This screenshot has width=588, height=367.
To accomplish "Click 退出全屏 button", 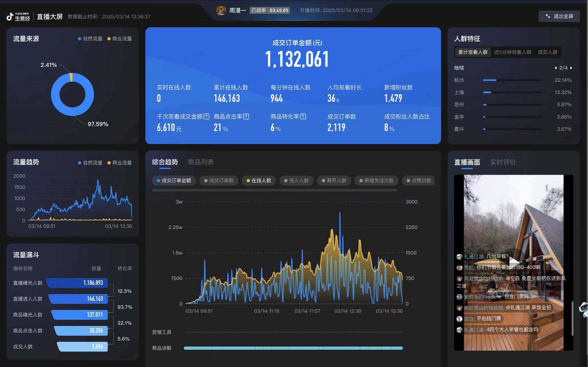I will [559, 16].
